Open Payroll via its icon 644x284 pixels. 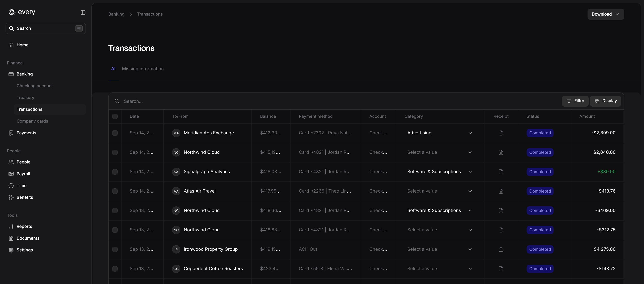tap(11, 174)
